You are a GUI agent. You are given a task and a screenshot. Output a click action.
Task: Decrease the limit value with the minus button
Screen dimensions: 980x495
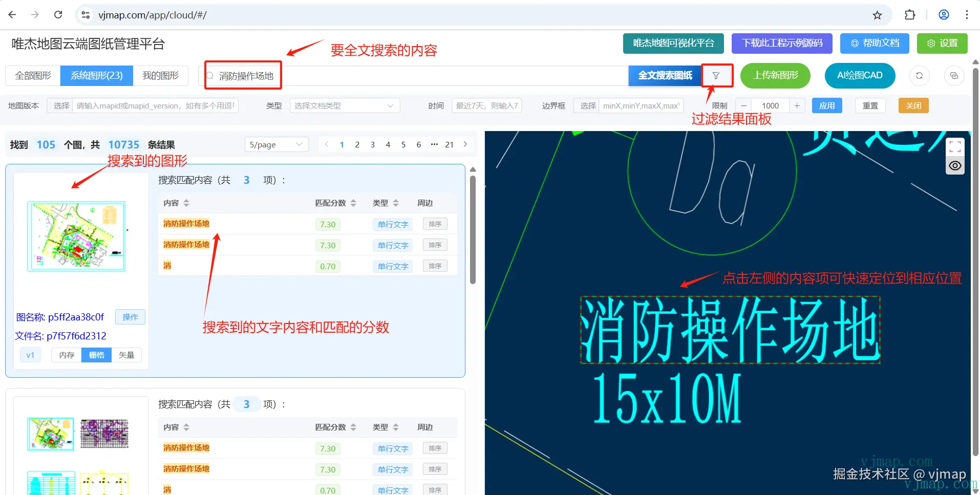click(x=743, y=106)
